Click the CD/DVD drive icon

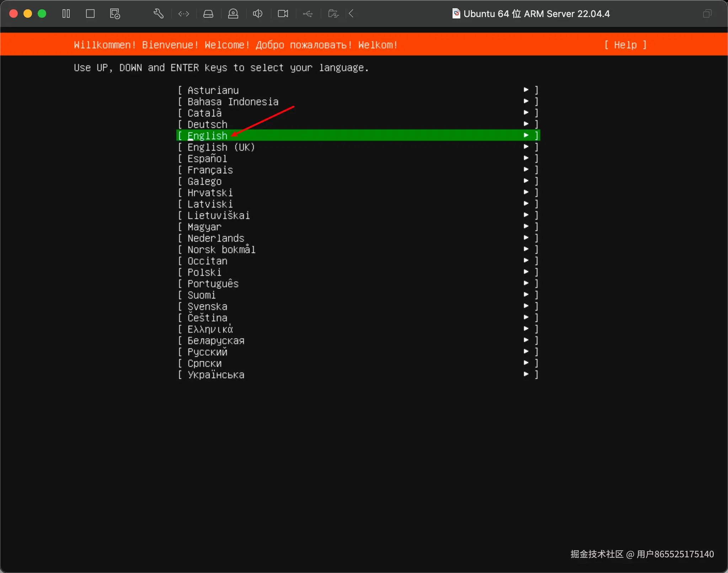(x=233, y=14)
